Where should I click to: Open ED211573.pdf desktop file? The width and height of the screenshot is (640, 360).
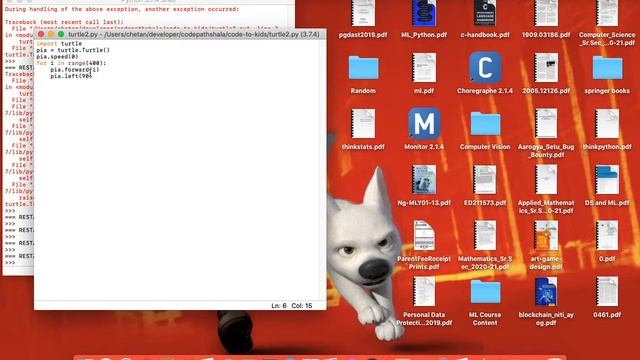tap(485, 180)
